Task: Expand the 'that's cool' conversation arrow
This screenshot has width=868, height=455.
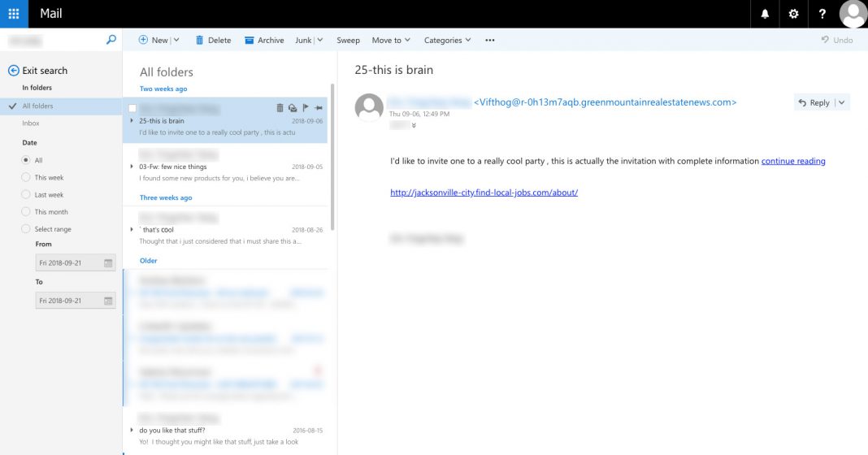Action: [132, 230]
